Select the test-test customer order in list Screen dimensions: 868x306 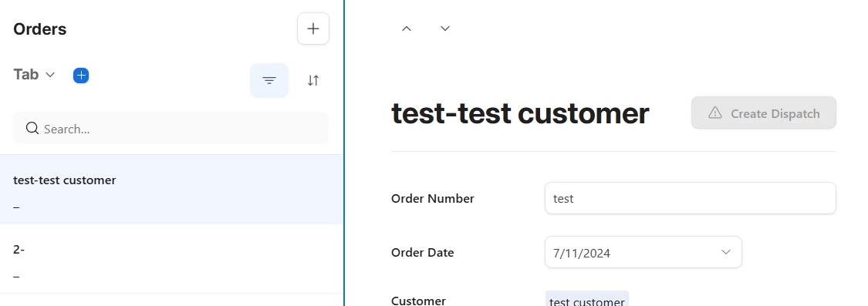tap(171, 190)
